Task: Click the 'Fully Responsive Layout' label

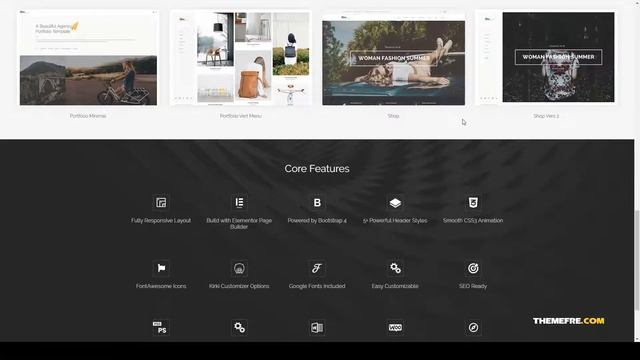Action: (x=161, y=220)
